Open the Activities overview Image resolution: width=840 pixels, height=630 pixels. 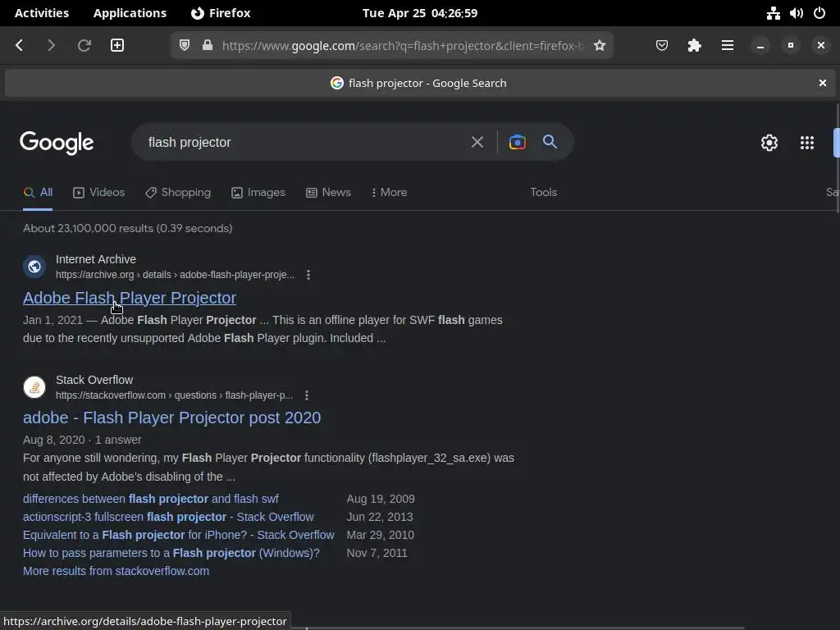click(42, 13)
